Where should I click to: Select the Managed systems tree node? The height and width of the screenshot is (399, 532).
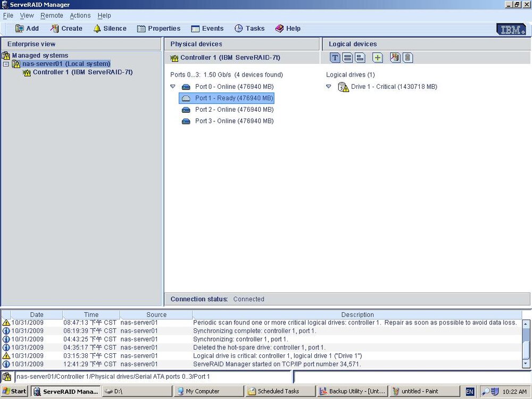pos(35,55)
